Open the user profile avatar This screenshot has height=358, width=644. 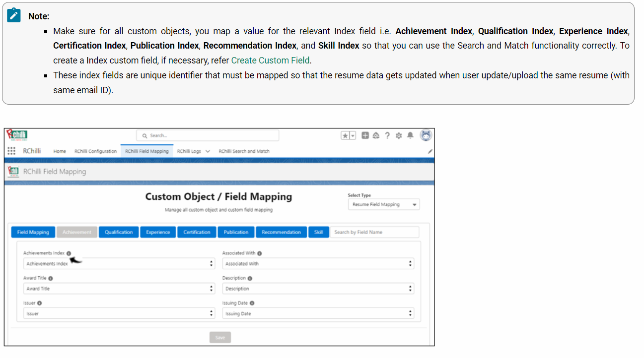[426, 135]
